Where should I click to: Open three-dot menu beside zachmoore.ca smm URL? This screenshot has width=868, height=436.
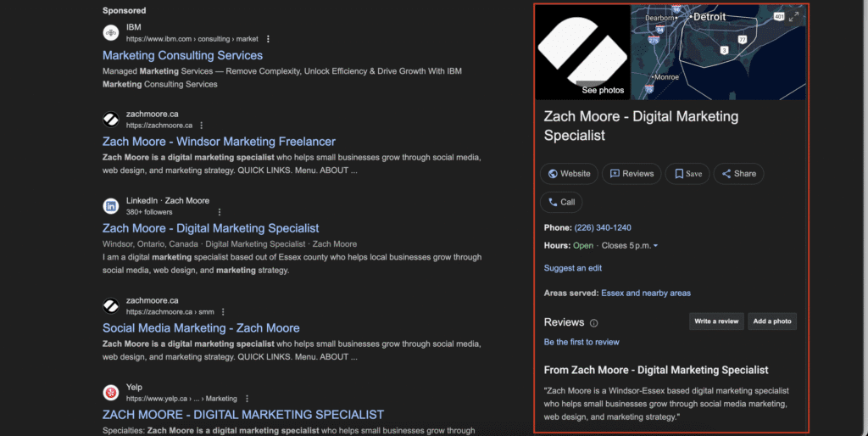point(223,311)
